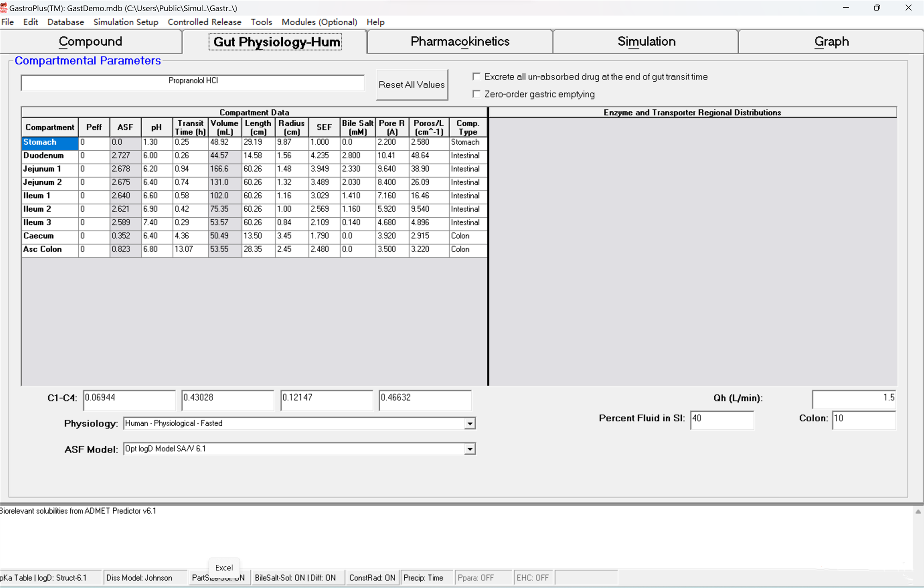Click Ileum 3 pH cell 7.40
Screen dimensions: 924x588
point(157,223)
